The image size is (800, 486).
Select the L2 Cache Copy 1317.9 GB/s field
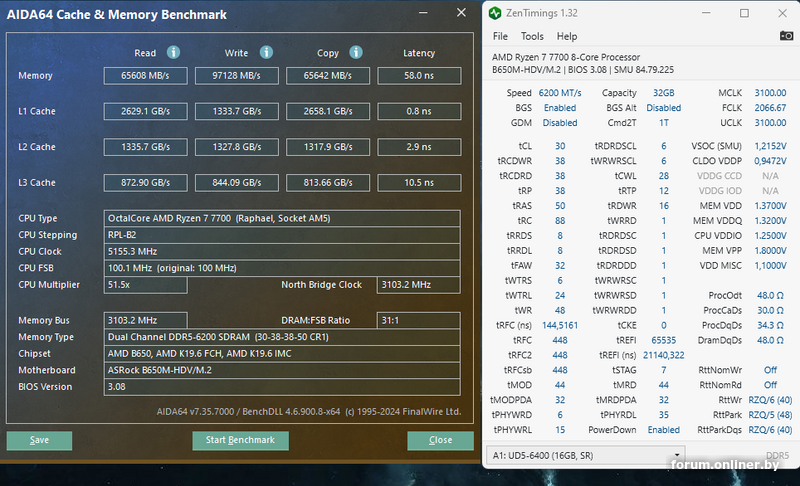pos(328,147)
